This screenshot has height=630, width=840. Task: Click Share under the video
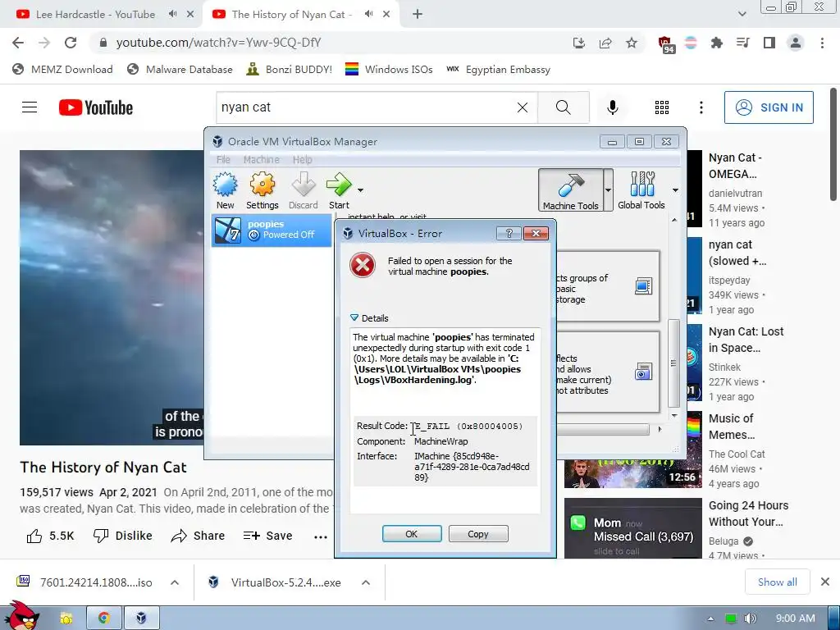[198, 536]
